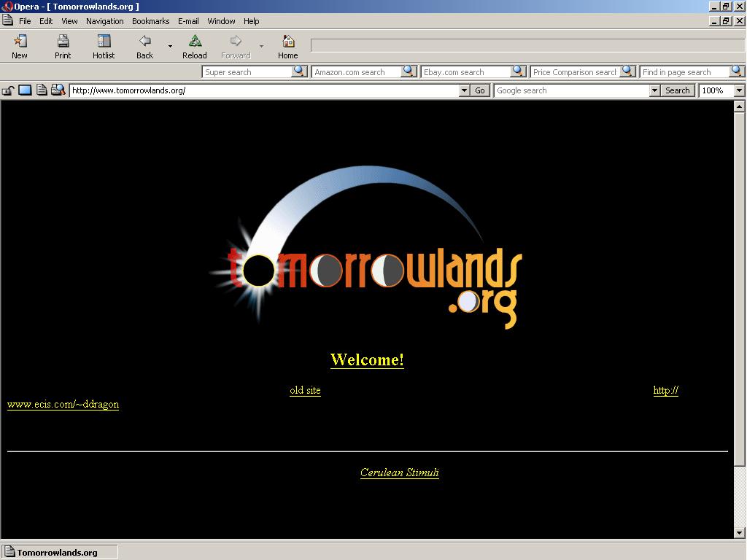Toggle the padlock security icon
This screenshot has width=747, height=560.
8,90
